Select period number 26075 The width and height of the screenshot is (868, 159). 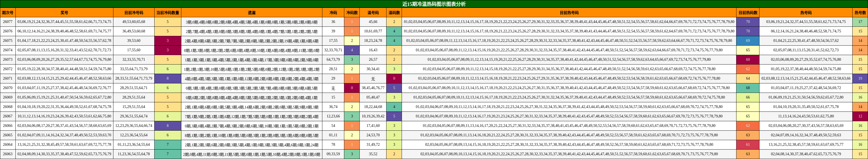8,41
